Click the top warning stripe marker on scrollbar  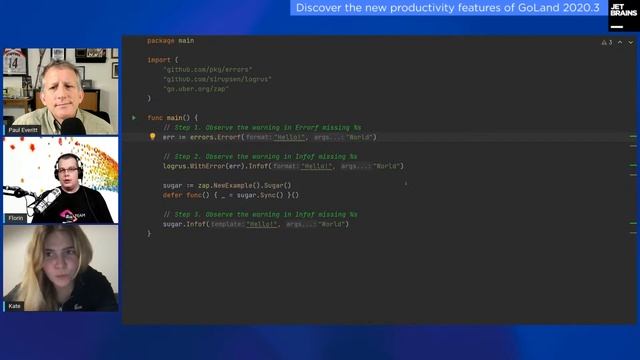click(633, 136)
